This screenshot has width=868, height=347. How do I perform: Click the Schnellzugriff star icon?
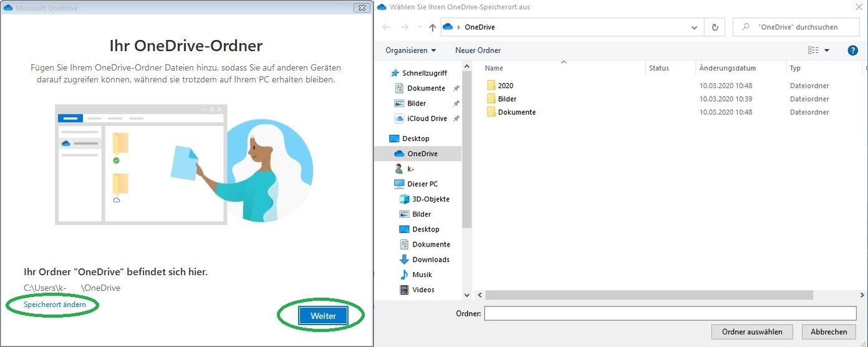pyautogui.click(x=395, y=73)
